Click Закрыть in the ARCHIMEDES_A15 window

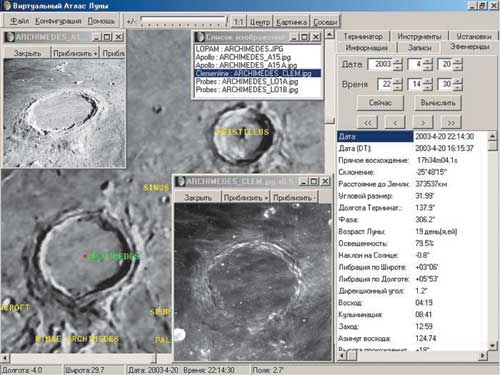tap(27, 53)
